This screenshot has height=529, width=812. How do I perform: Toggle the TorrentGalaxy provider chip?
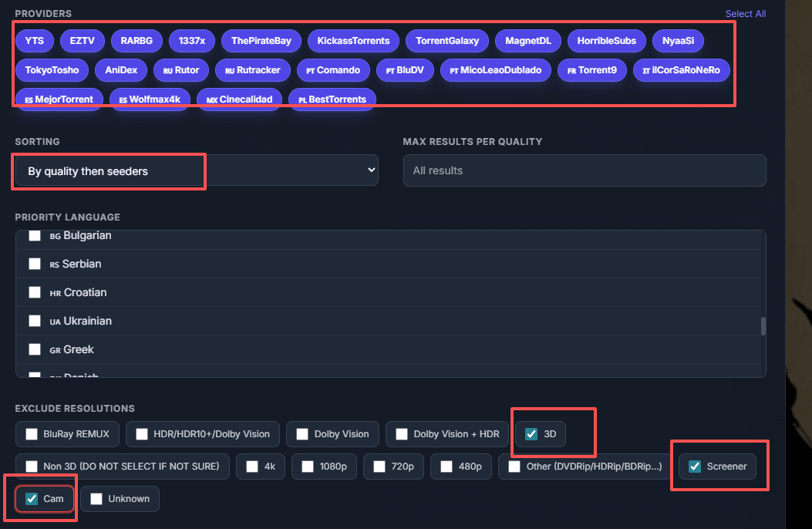[x=446, y=41]
